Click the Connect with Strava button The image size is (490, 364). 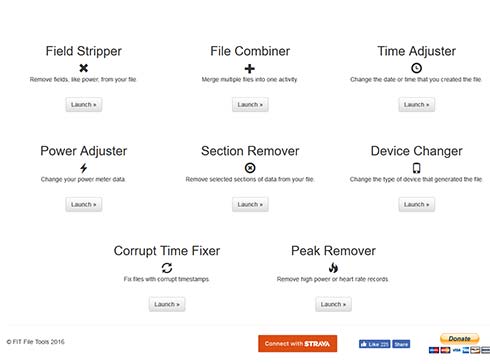point(297,344)
